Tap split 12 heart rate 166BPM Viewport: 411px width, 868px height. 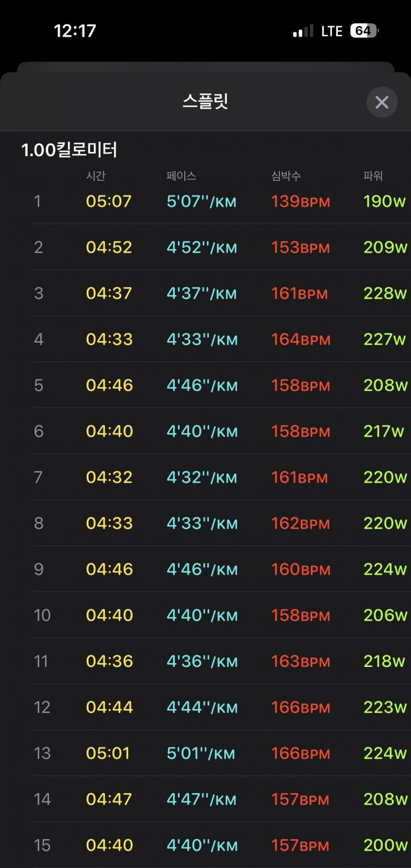coord(300,708)
